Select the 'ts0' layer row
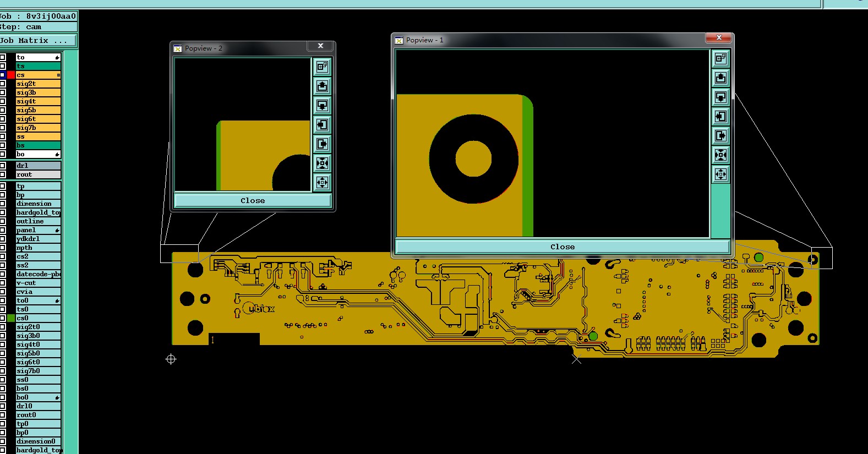Image resolution: width=868 pixels, height=454 pixels. click(38, 309)
